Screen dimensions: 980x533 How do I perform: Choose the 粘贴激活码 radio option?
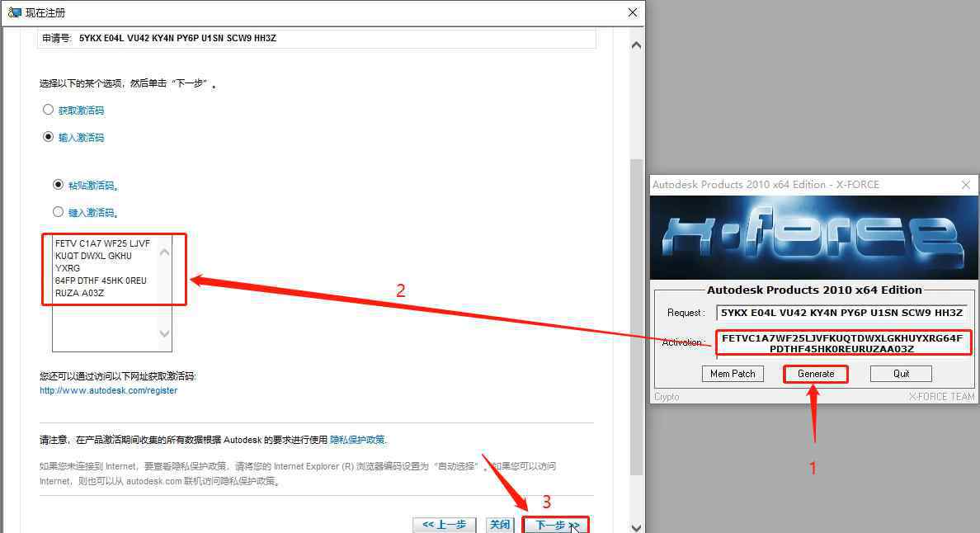point(58,184)
